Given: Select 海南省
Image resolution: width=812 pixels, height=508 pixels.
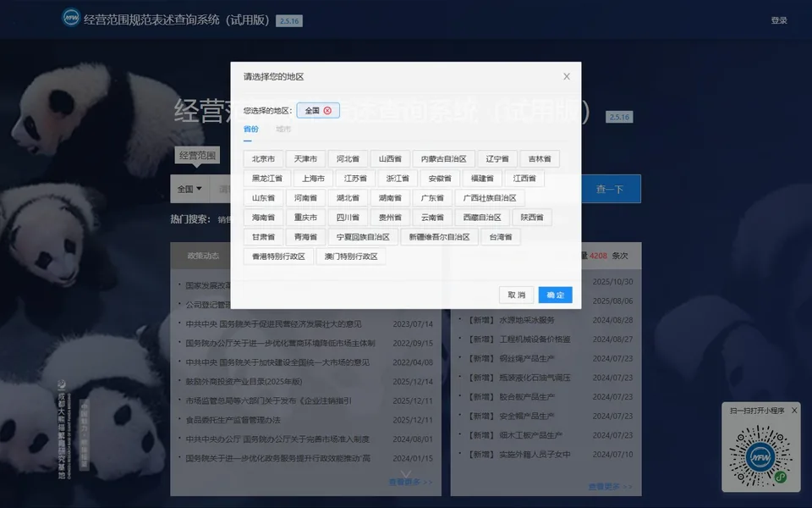Looking at the screenshot, I should point(263,218).
